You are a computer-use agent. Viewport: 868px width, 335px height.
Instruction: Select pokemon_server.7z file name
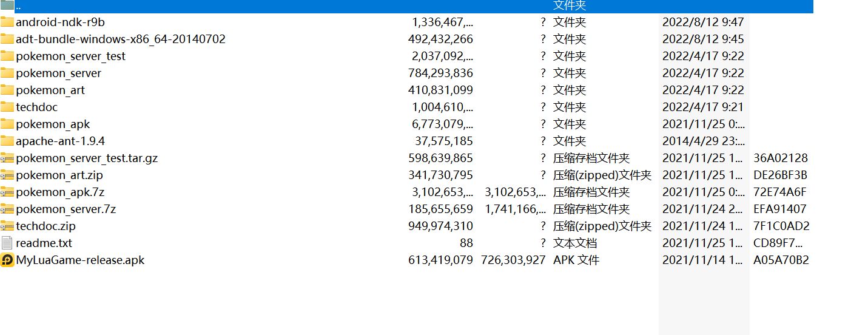66,209
